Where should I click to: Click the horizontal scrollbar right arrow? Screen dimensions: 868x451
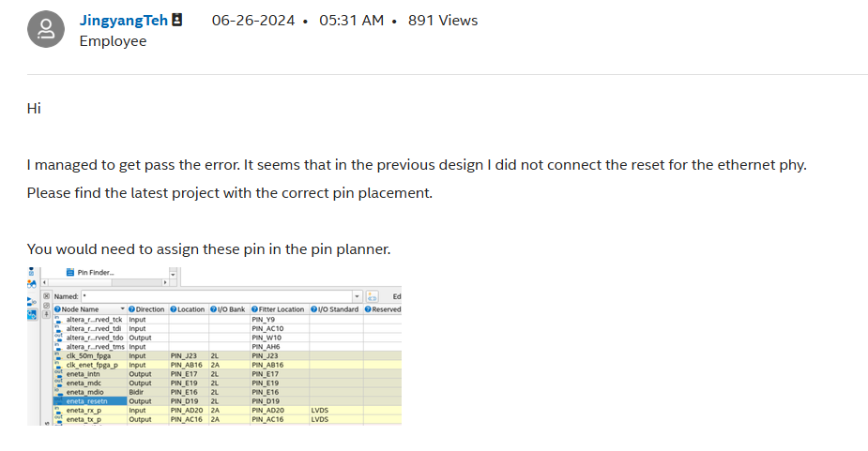point(166,282)
